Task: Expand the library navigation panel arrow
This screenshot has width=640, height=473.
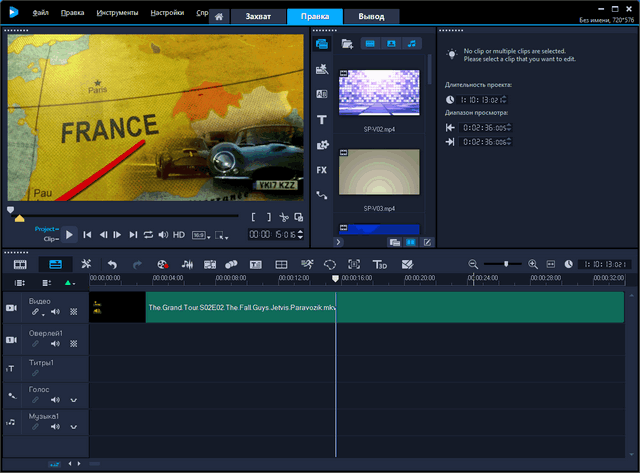Action: [338, 242]
